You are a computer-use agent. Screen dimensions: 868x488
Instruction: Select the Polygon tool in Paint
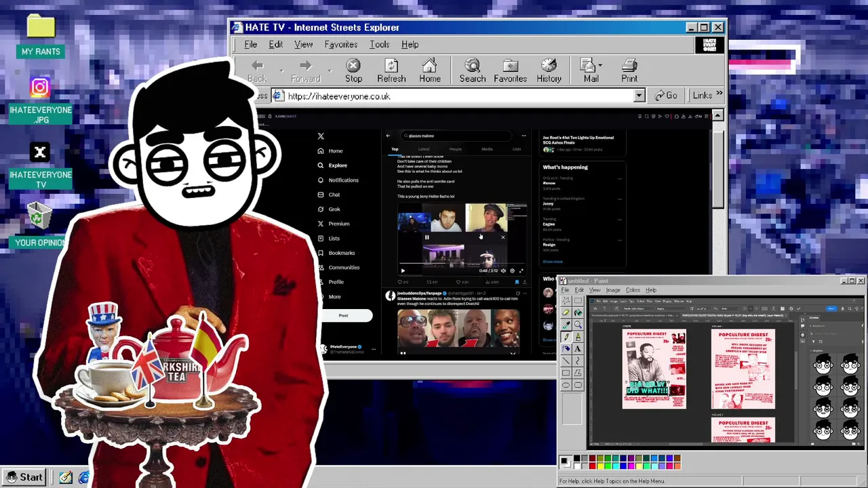(578, 373)
